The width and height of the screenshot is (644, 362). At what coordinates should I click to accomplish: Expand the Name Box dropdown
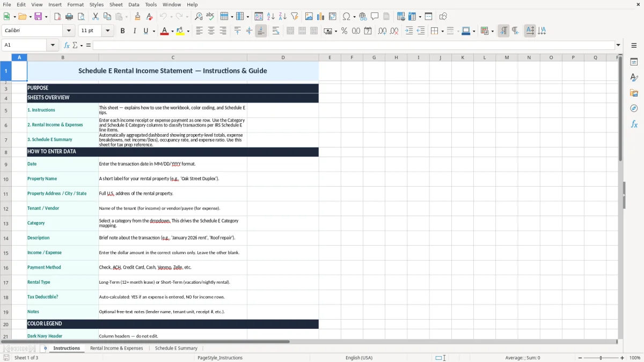(53, 45)
